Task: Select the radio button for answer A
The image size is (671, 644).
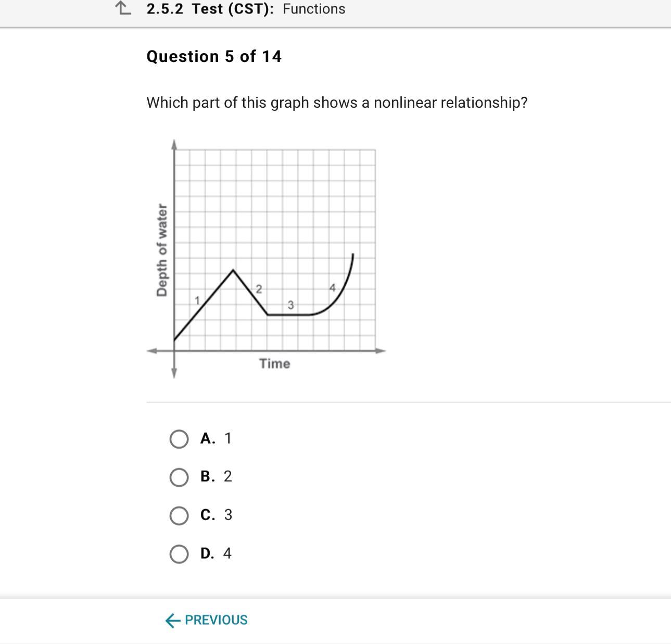Action: [x=179, y=439]
